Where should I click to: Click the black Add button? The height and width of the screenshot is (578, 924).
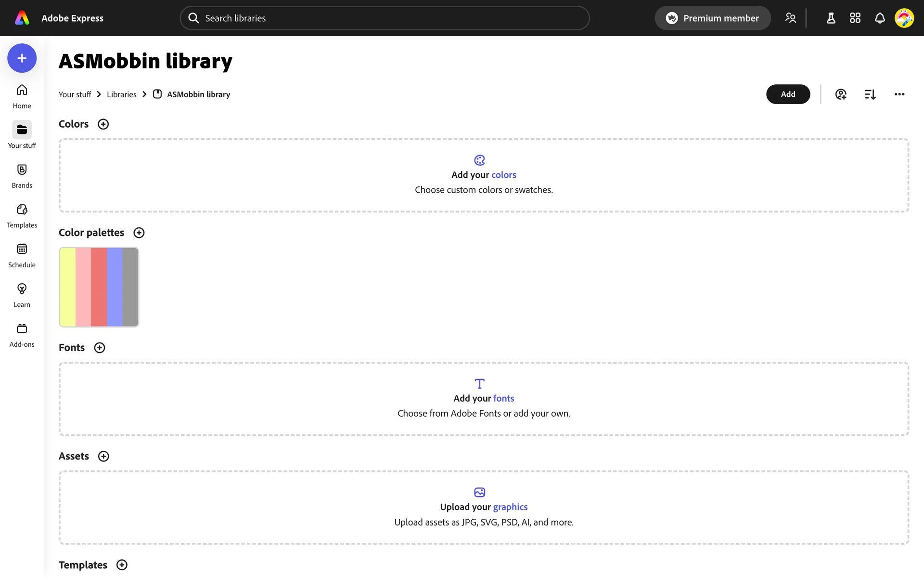pyautogui.click(x=788, y=94)
